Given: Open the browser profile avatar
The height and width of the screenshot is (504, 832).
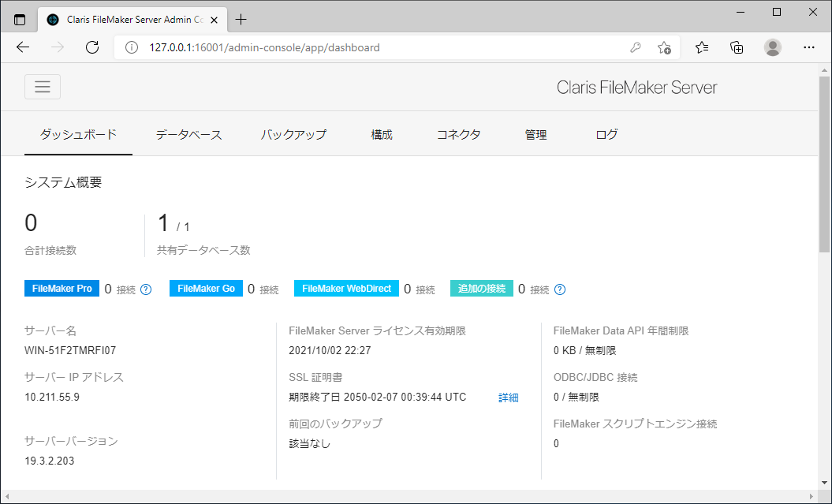Looking at the screenshot, I should point(773,47).
